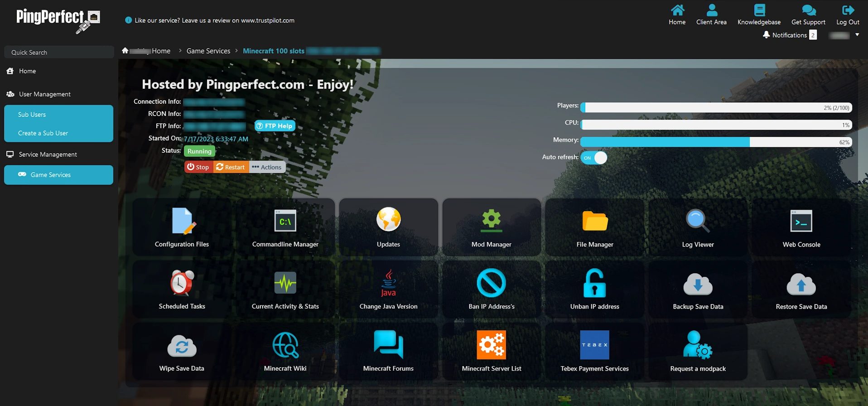Click the Change Java Version icon
This screenshot has height=406, width=868.
388,283
